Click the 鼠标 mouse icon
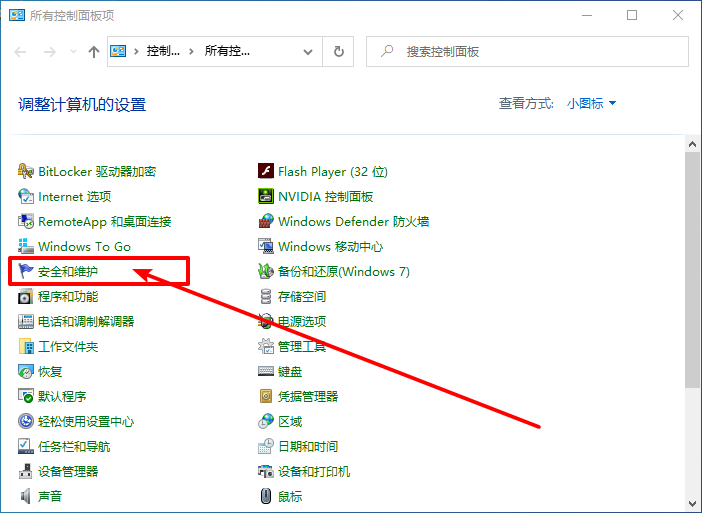 point(266,496)
